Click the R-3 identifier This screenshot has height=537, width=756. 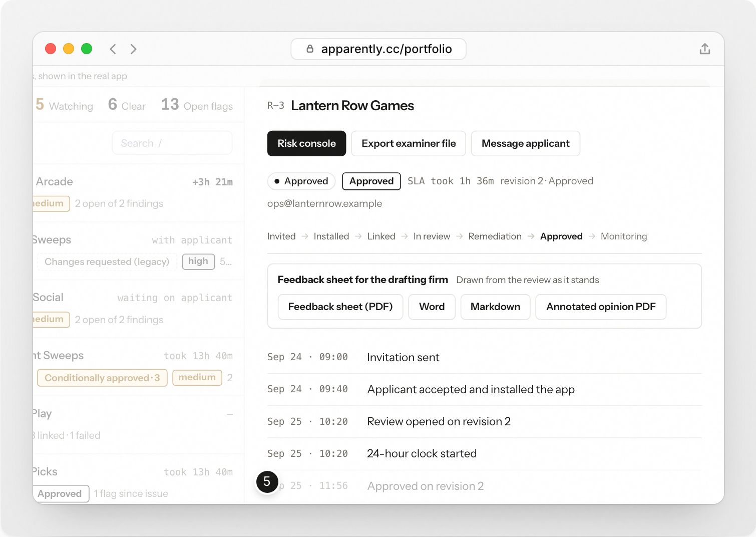pos(275,106)
